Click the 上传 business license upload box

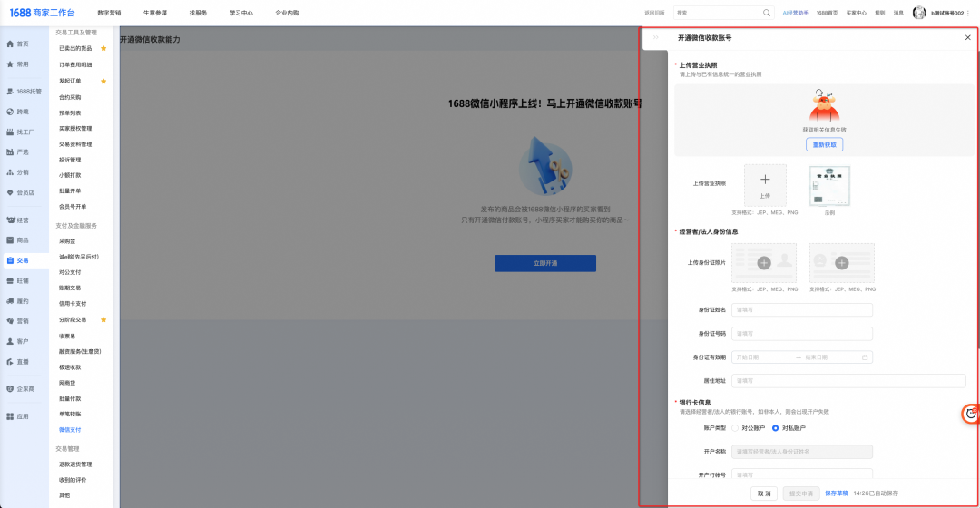point(765,186)
